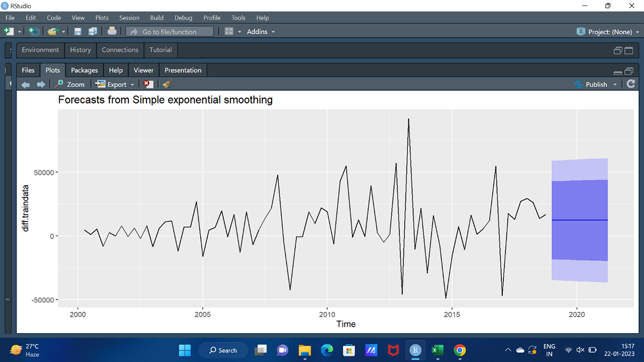The height and width of the screenshot is (362, 644).
Task: Click the Save All documents icon
Action: 92,31
